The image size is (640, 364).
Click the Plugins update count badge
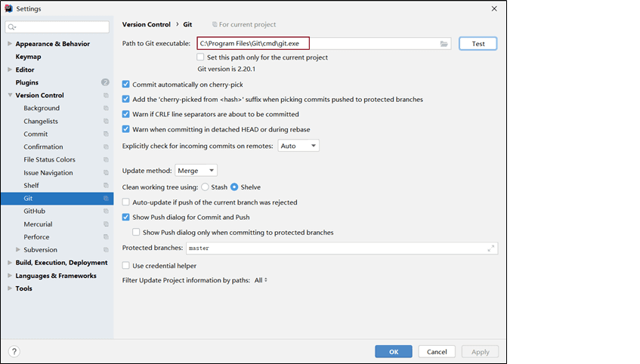click(x=105, y=82)
